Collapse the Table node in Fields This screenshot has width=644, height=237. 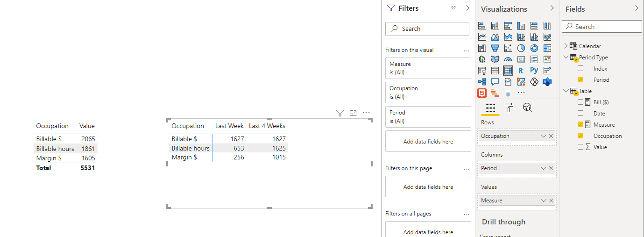click(566, 91)
